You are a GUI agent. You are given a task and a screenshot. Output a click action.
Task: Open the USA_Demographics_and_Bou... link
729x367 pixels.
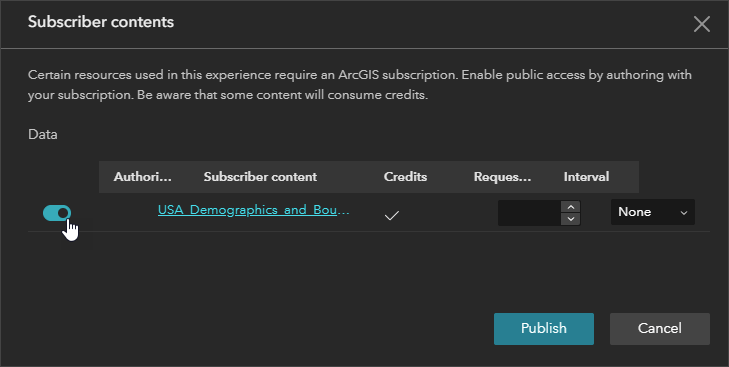coord(253,210)
